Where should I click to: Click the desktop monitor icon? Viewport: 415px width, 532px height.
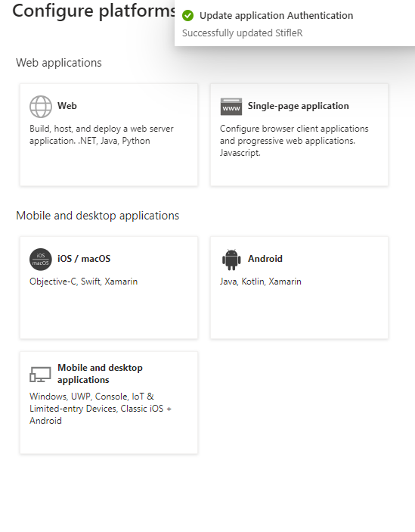40,375
